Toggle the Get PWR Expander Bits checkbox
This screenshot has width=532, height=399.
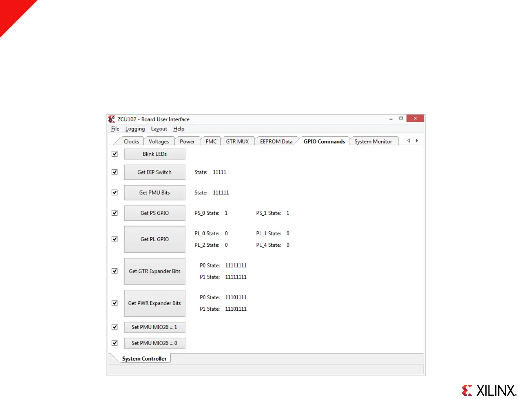(115, 303)
